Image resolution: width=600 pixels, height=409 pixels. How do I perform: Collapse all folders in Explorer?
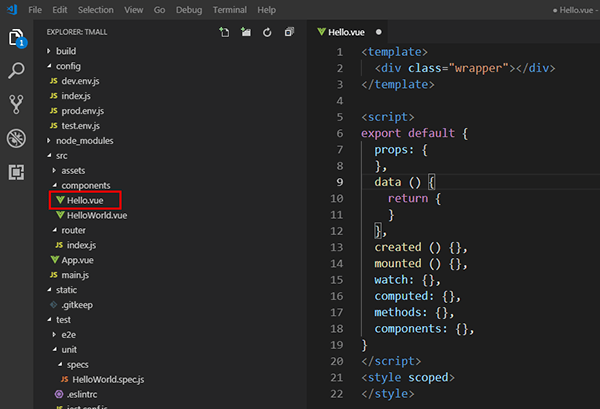[x=289, y=32]
